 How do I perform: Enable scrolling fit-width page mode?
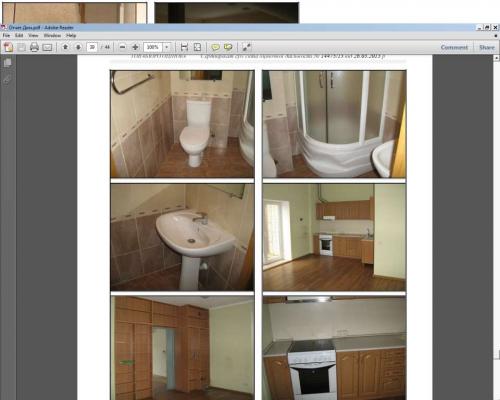184,47
